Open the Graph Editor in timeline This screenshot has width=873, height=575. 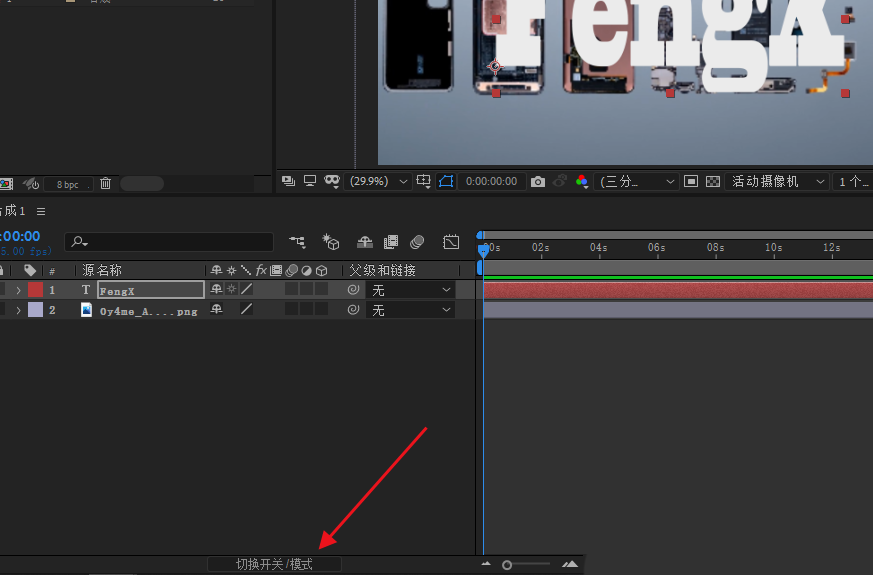click(451, 242)
